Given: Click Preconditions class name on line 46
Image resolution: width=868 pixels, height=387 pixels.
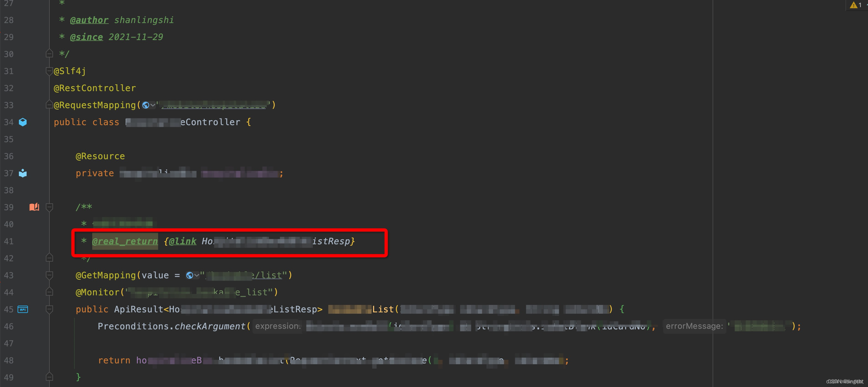Looking at the screenshot, I should coord(133,326).
